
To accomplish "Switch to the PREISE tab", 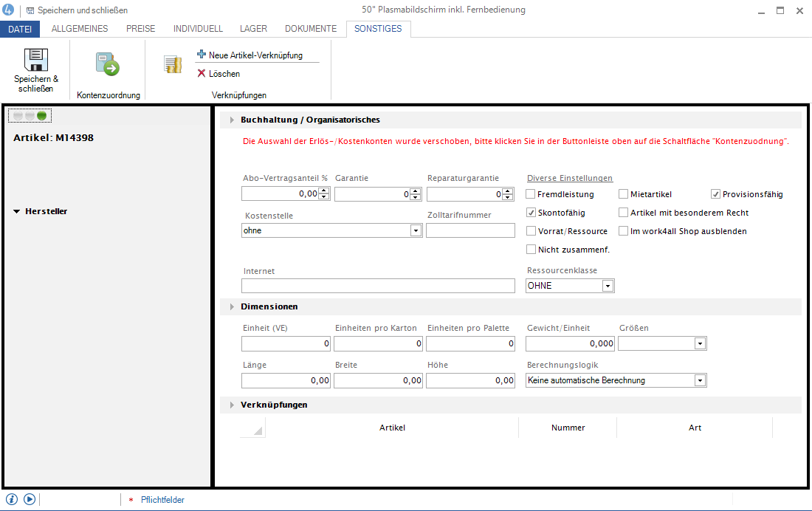I will tap(140, 29).
